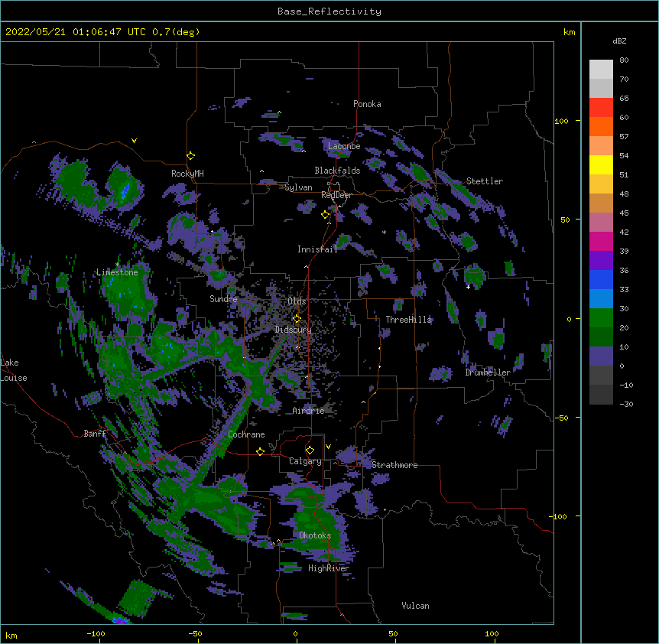Image resolution: width=659 pixels, height=644 pixels.
Task: Click the yellow diamond marker below Cochrane
Action: tap(260, 451)
